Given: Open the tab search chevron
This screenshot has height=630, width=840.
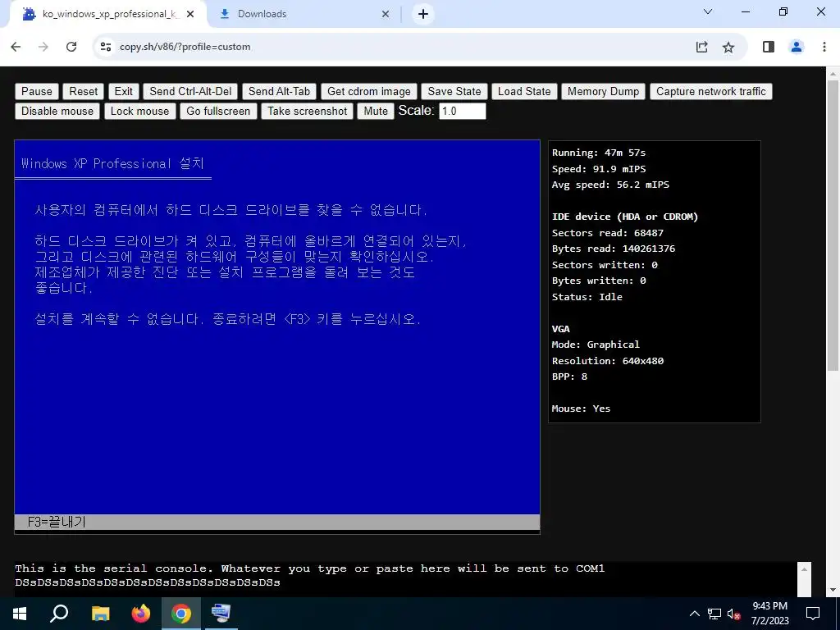Looking at the screenshot, I should [708, 11].
